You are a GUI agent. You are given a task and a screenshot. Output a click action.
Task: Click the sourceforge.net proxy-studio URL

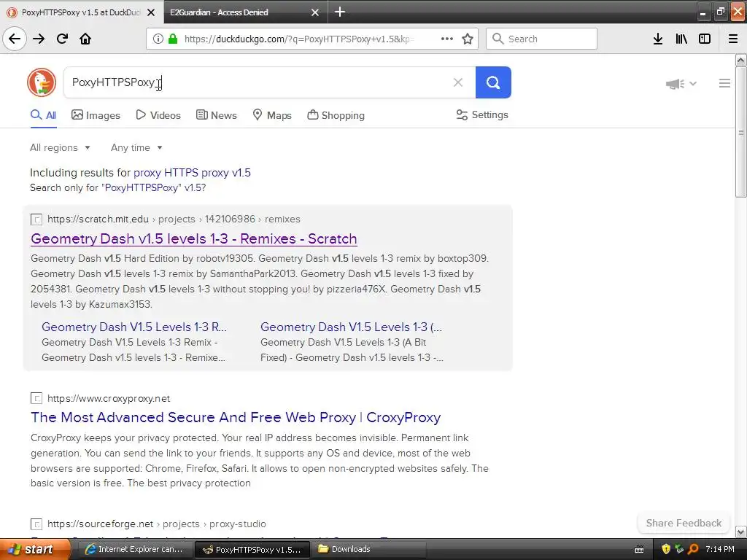(x=157, y=524)
